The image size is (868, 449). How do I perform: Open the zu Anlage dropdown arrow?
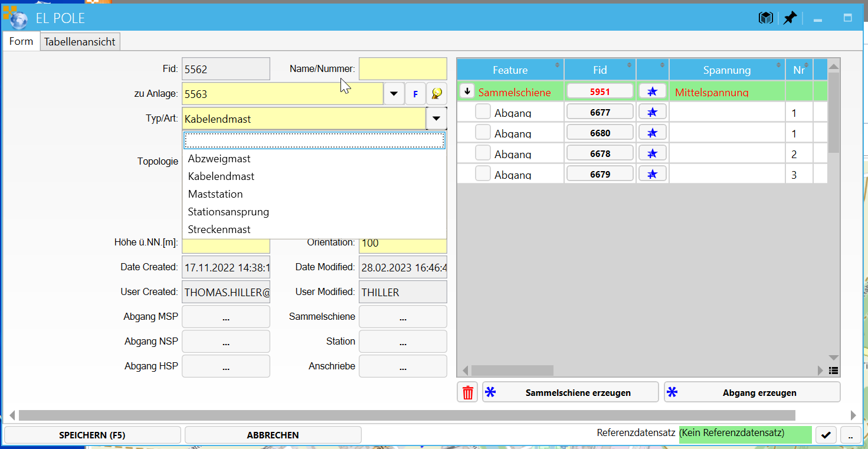tap(394, 94)
